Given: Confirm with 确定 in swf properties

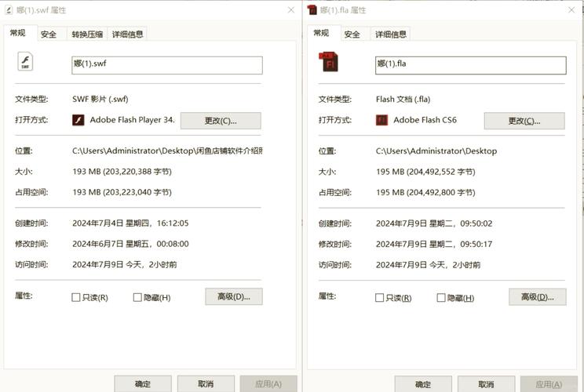Looking at the screenshot, I should point(143,384).
